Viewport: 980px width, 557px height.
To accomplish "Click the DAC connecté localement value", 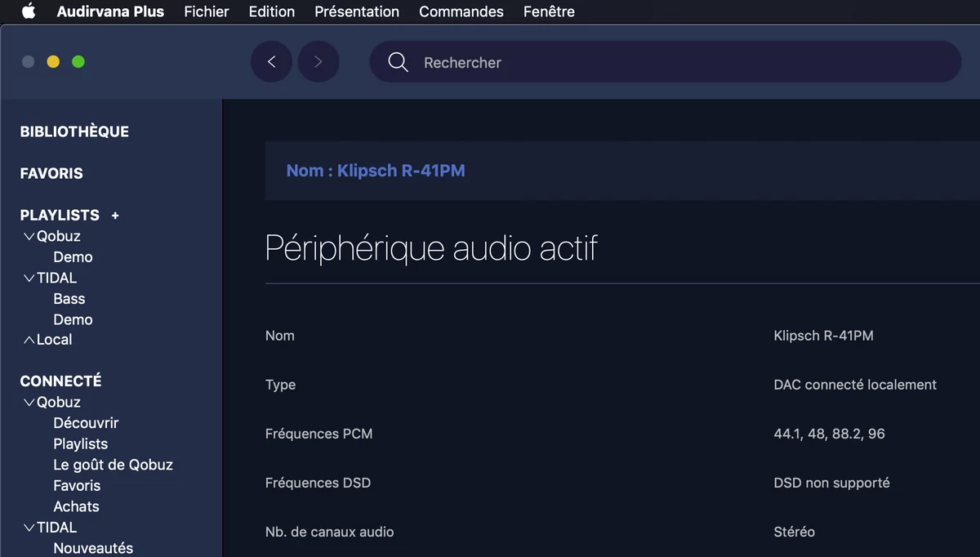I will tap(855, 385).
